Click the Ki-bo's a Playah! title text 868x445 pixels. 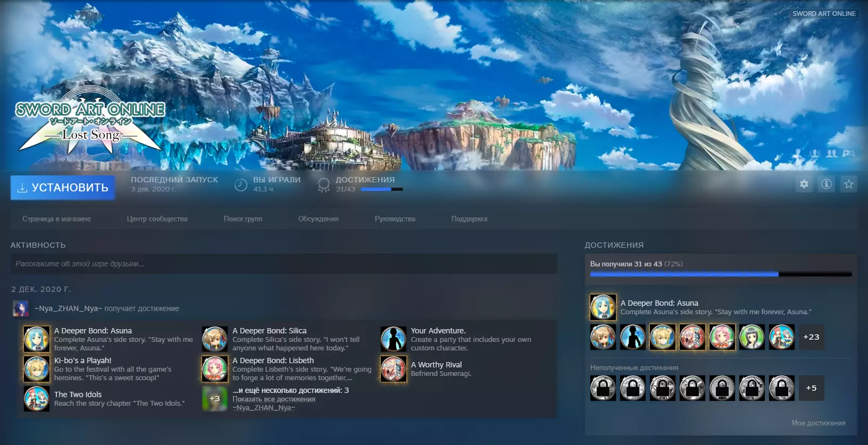click(83, 360)
